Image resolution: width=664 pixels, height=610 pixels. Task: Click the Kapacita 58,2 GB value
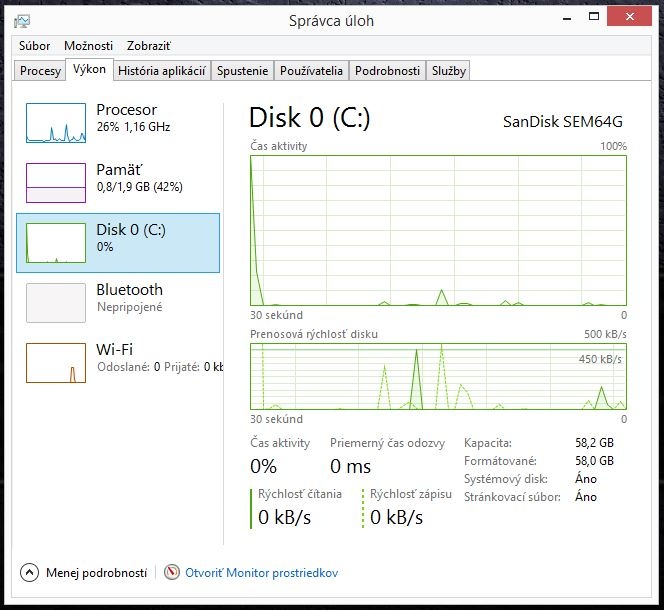pyautogui.click(x=595, y=443)
